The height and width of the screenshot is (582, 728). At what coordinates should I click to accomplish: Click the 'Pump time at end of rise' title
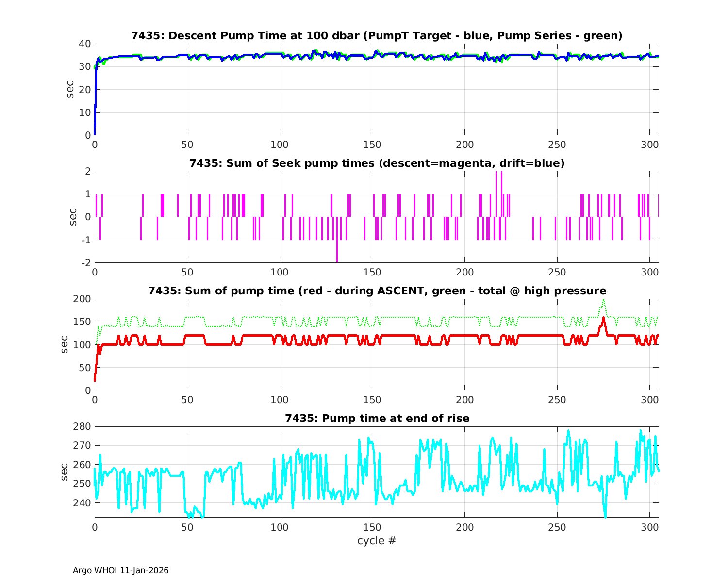[x=377, y=418]
